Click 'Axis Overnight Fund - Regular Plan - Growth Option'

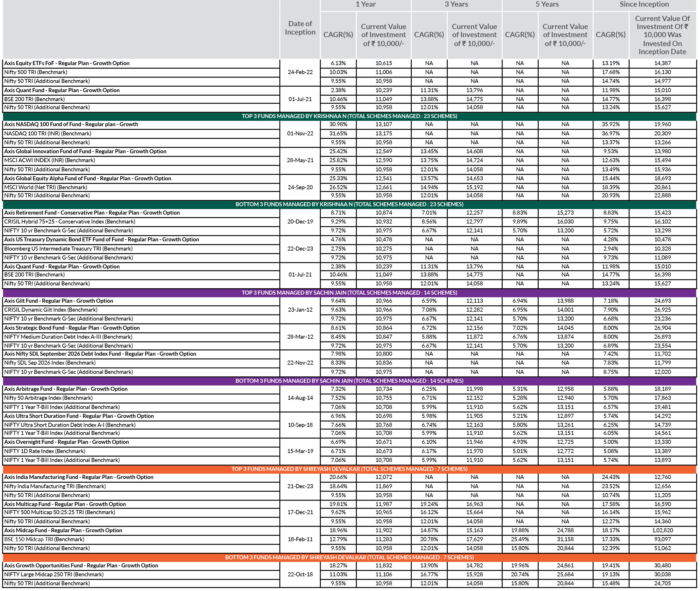coord(66,442)
